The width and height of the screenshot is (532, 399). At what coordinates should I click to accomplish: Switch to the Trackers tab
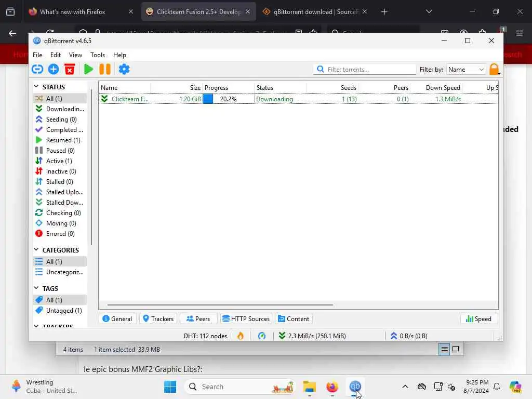158,319
